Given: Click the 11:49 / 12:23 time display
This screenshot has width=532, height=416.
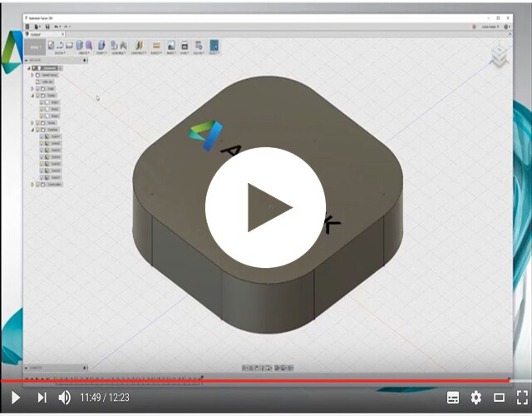Looking at the screenshot, I should [105, 398].
